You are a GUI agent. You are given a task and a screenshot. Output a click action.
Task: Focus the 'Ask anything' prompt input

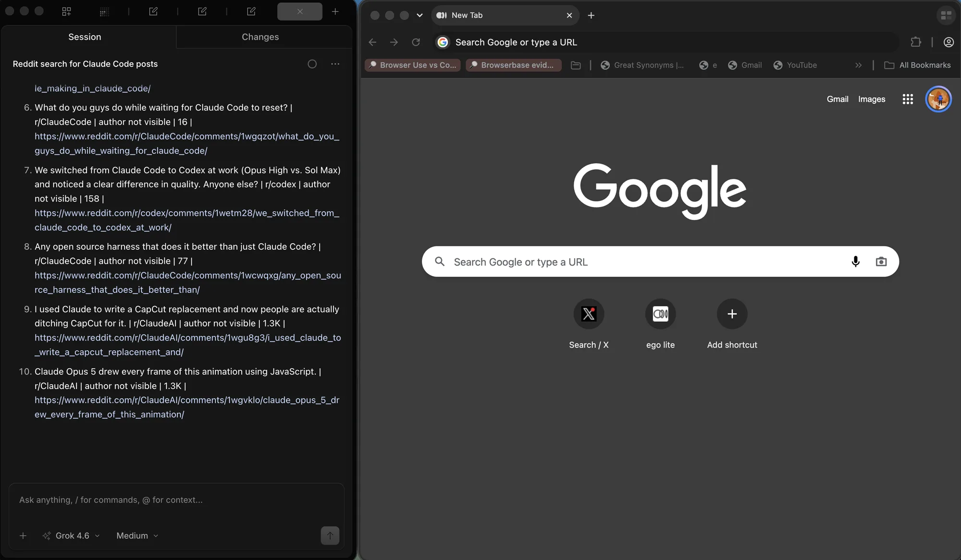pyautogui.click(x=176, y=500)
